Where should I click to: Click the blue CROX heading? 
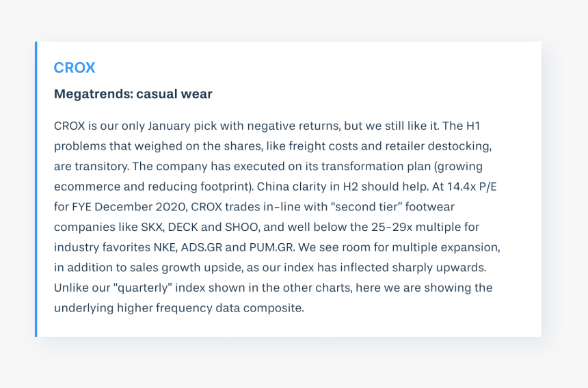(75, 68)
